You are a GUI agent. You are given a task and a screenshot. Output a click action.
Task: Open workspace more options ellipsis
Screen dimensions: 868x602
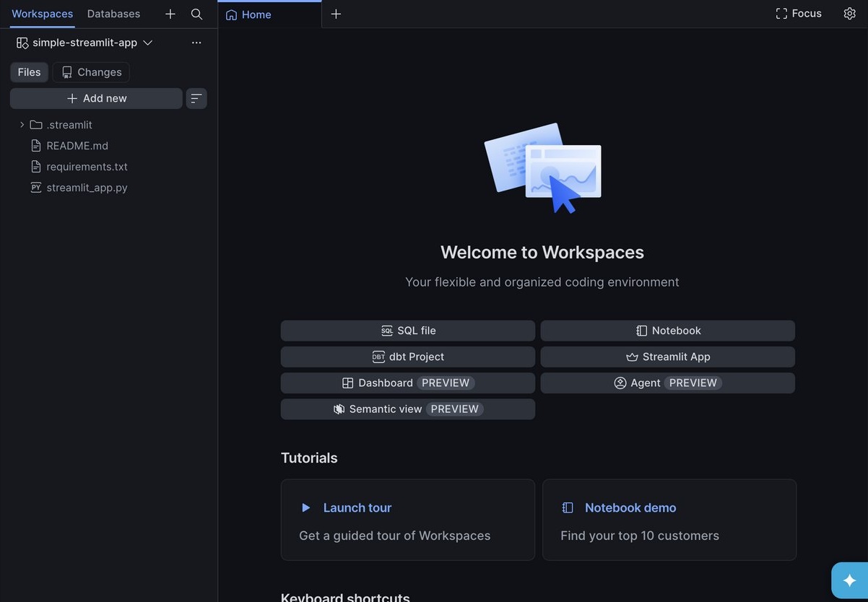[x=196, y=43]
